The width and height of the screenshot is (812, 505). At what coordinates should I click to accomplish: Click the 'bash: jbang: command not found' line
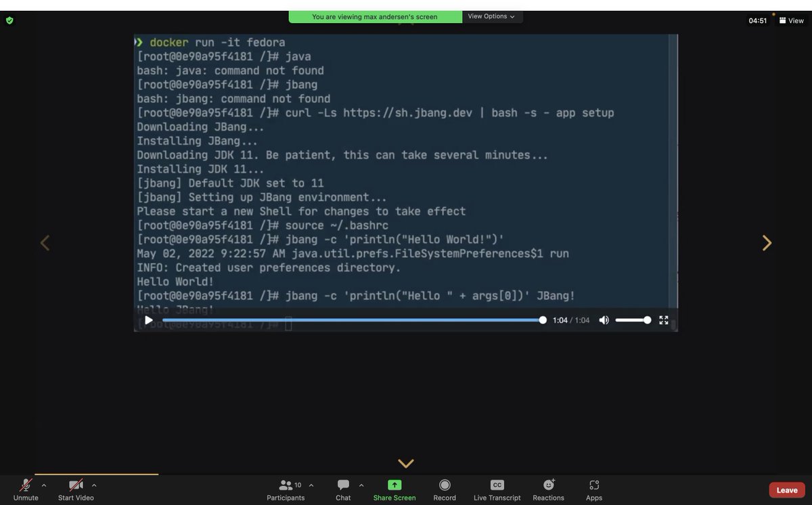(233, 99)
